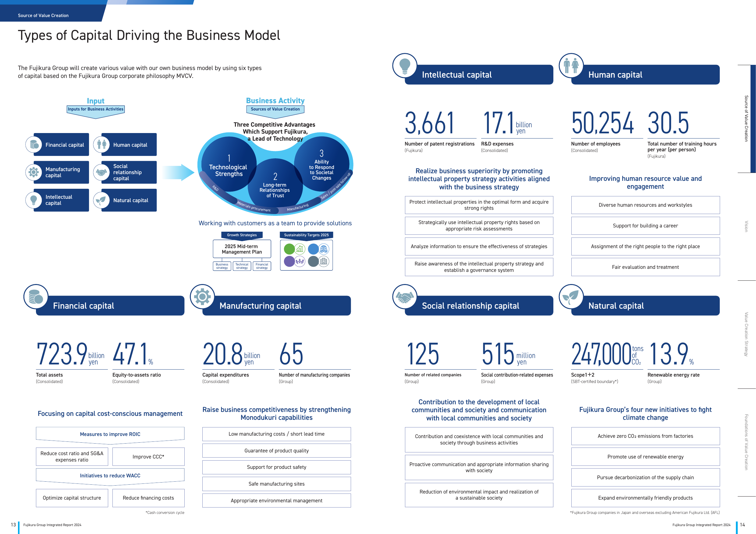Click the Business strategy box
The width and height of the screenshot is (756, 534).
[222, 266]
